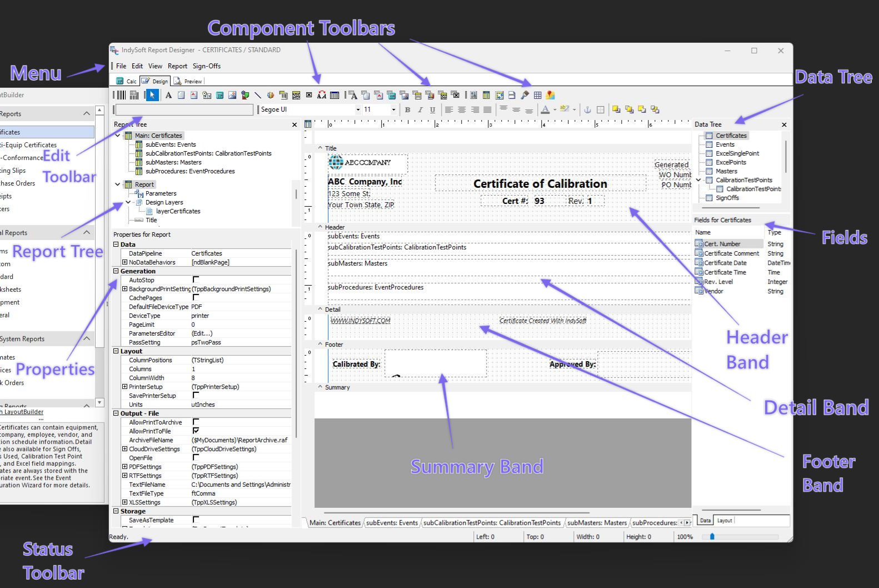Open the Segoe UI font dropdown

tap(358, 110)
